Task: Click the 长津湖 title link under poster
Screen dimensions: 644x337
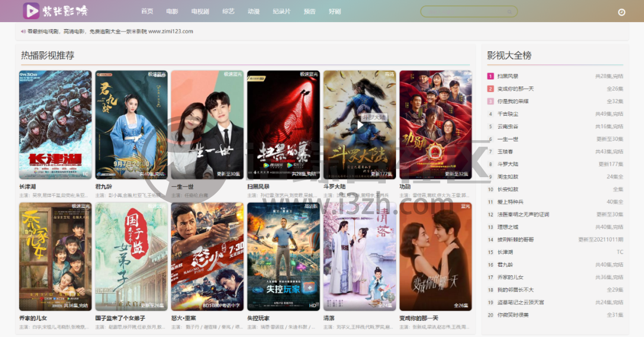Action: tap(27, 187)
